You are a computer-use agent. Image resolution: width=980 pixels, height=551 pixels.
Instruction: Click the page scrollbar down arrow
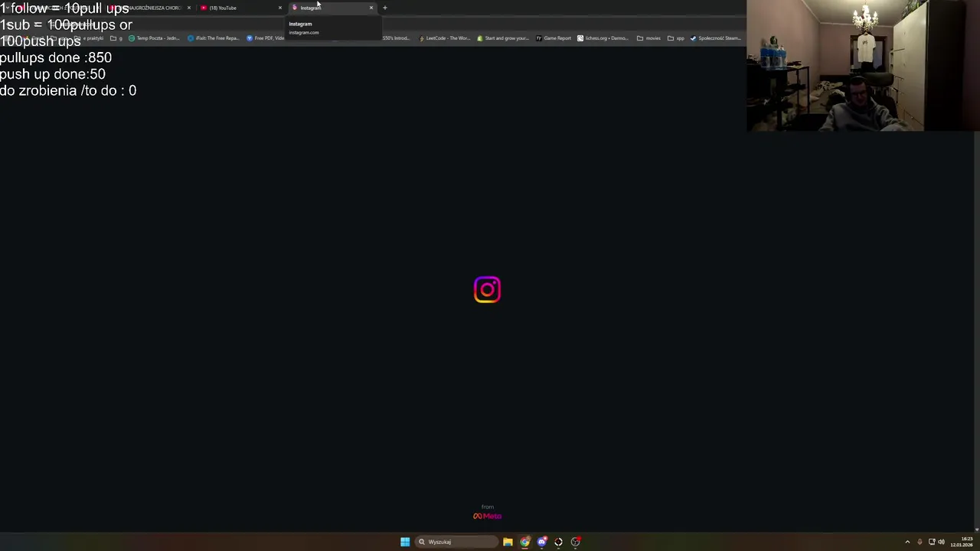[976, 529]
